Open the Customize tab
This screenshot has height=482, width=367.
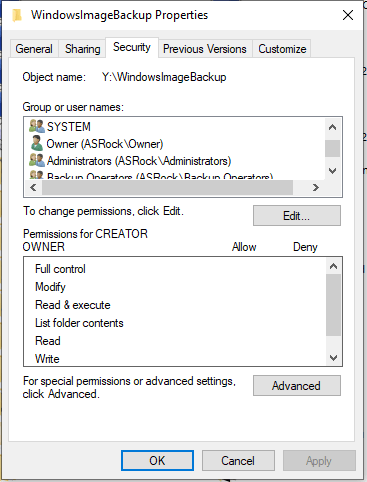(282, 49)
